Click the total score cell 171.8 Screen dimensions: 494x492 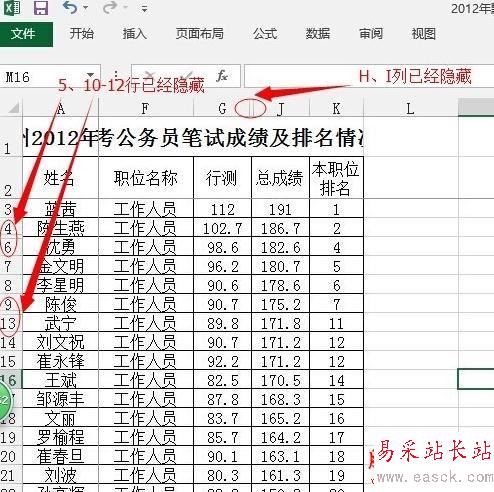click(x=280, y=323)
